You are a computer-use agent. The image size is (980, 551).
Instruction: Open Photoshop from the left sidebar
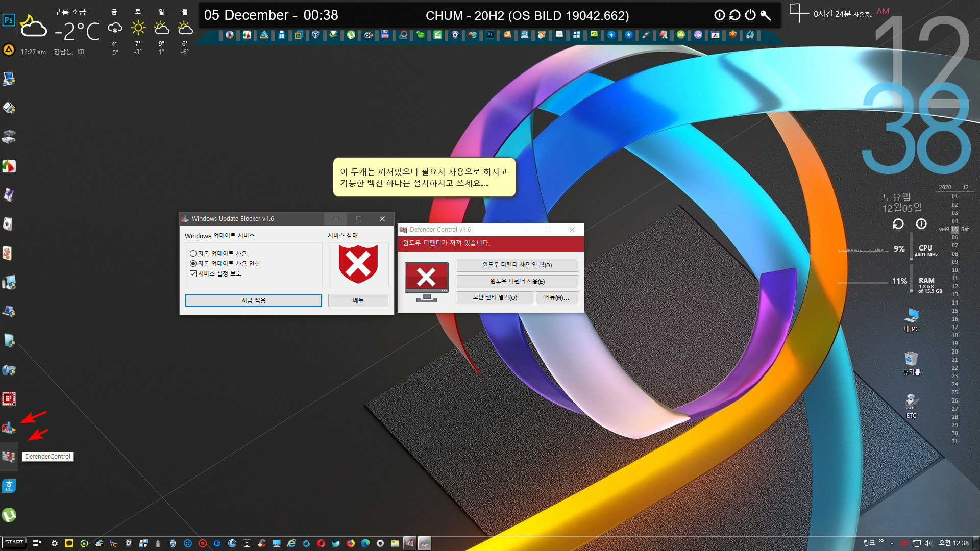(9, 20)
